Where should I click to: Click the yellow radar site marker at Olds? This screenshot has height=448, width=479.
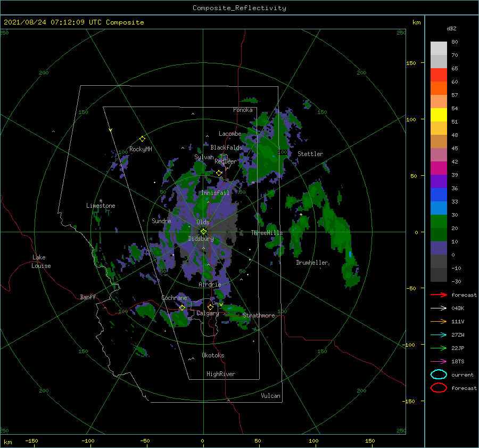point(203,232)
